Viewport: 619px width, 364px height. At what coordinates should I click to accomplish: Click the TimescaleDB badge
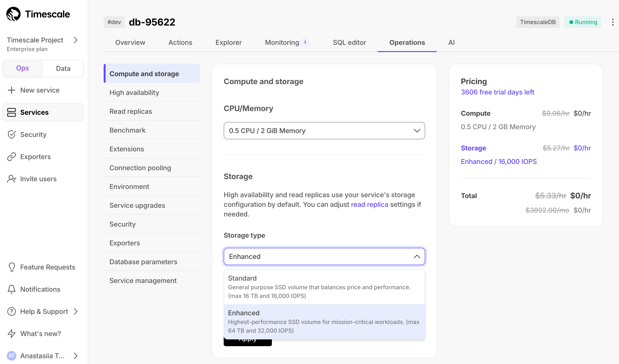point(538,22)
